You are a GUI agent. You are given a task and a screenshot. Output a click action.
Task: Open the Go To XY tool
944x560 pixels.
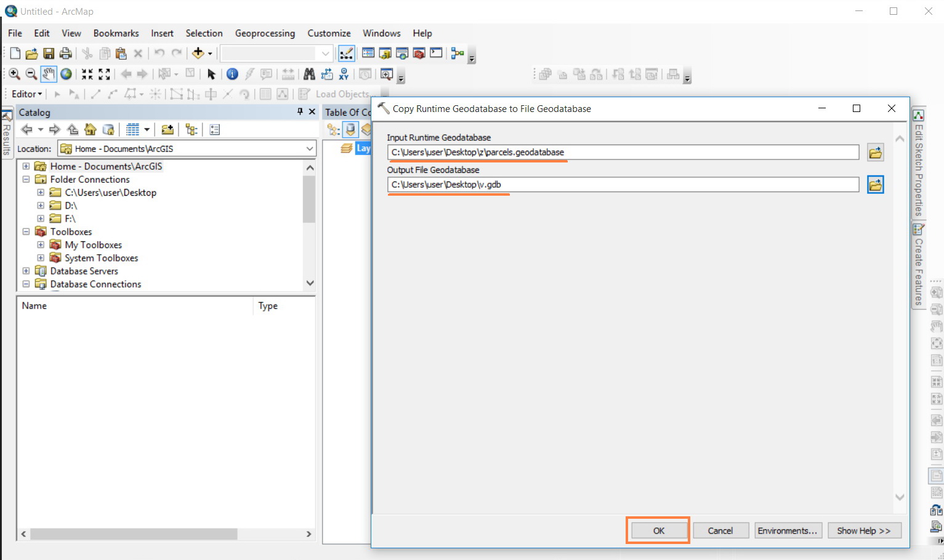point(344,74)
